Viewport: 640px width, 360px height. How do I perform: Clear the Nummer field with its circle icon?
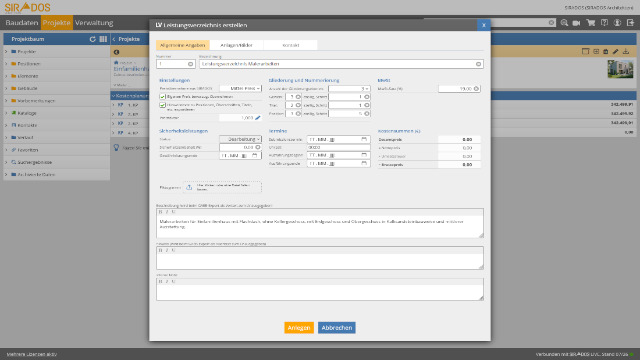click(x=190, y=64)
